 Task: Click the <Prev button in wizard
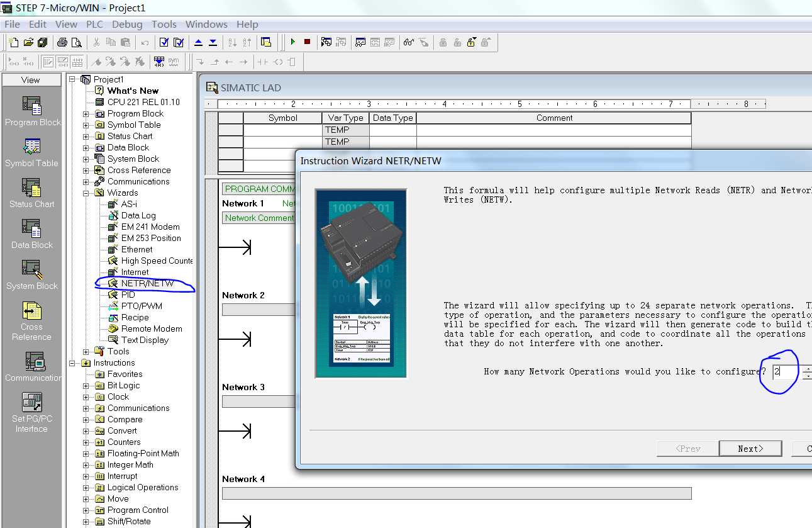click(x=687, y=449)
